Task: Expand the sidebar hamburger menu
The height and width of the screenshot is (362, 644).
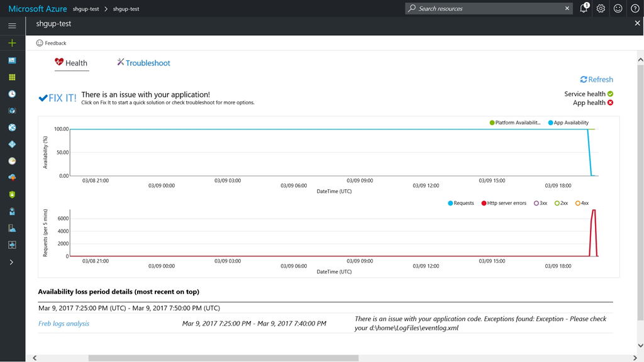Action: [x=12, y=26]
